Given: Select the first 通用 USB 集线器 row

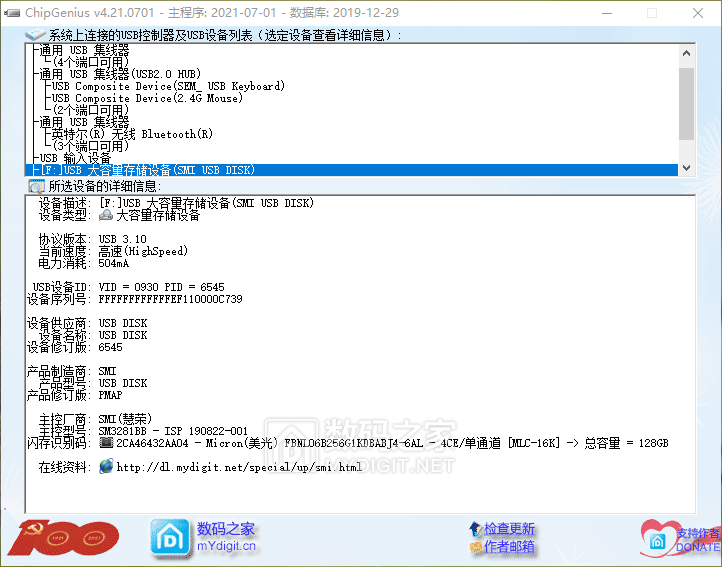Looking at the screenshot, I should pyautogui.click(x=84, y=50).
